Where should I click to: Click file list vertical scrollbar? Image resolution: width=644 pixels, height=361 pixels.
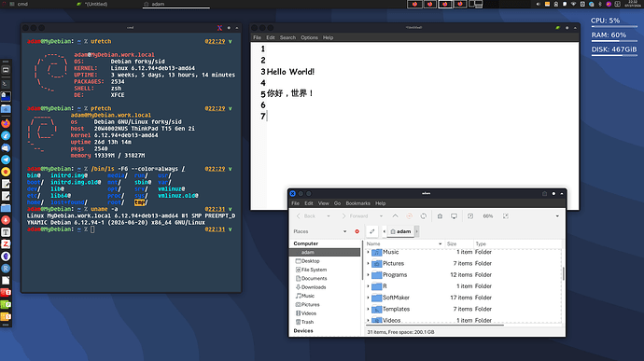tap(563, 273)
